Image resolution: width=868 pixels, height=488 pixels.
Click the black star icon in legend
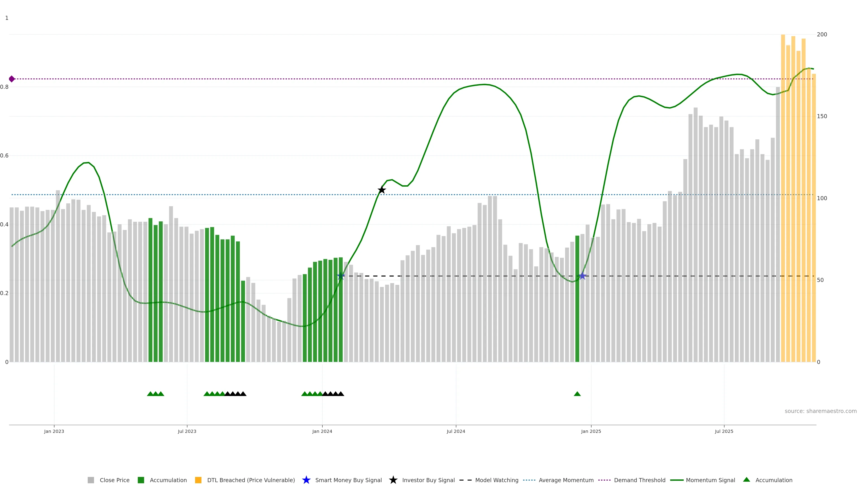[393, 480]
